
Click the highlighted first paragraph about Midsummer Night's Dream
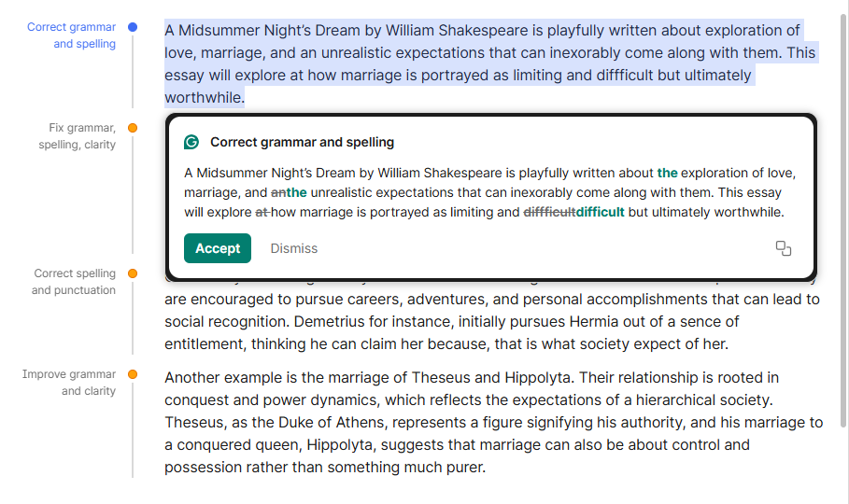tap(467, 63)
